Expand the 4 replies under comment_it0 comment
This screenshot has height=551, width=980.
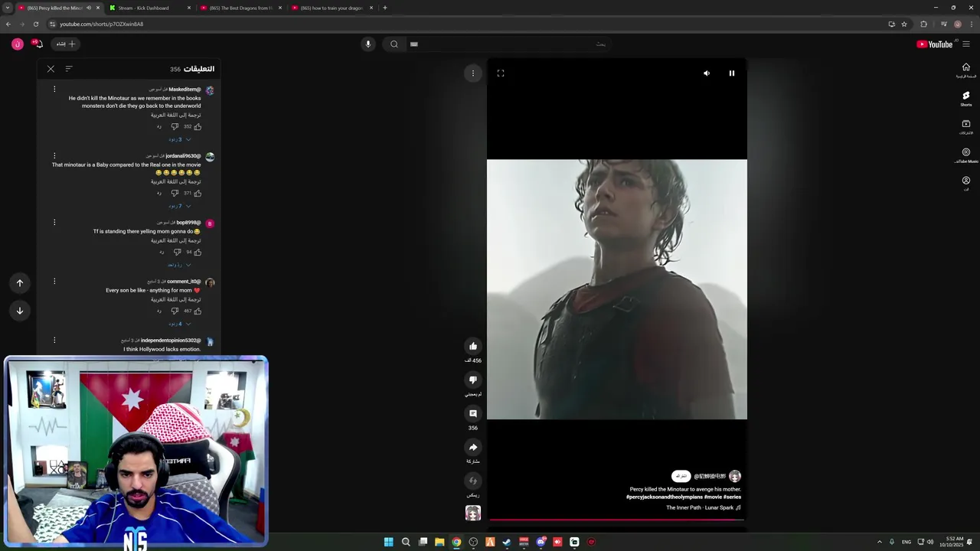point(179,324)
